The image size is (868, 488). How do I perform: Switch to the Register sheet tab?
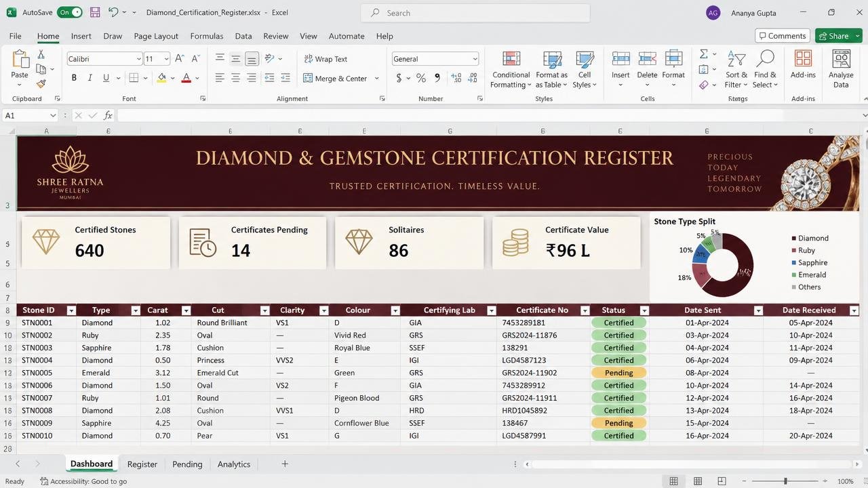point(142,464)
